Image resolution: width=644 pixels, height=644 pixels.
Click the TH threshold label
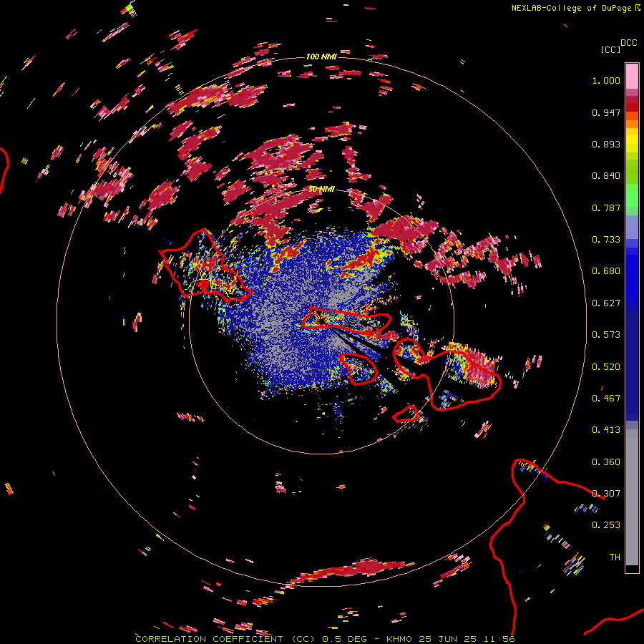pyautogui.click(x=615, y=557)
